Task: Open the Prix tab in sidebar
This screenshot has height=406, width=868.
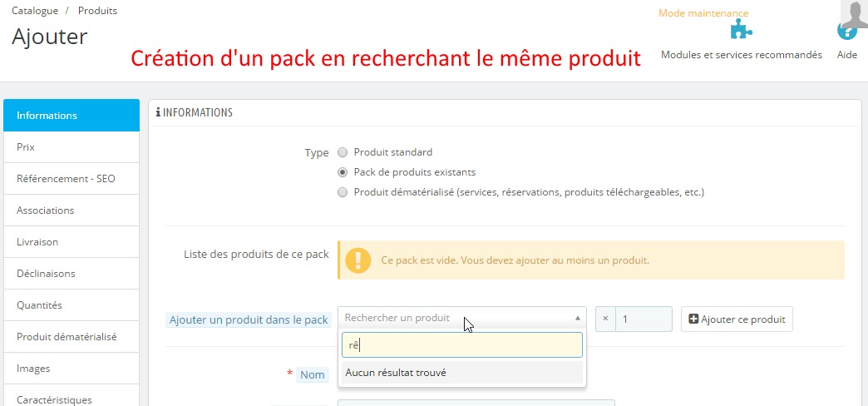Action: (x=72, y=147)
